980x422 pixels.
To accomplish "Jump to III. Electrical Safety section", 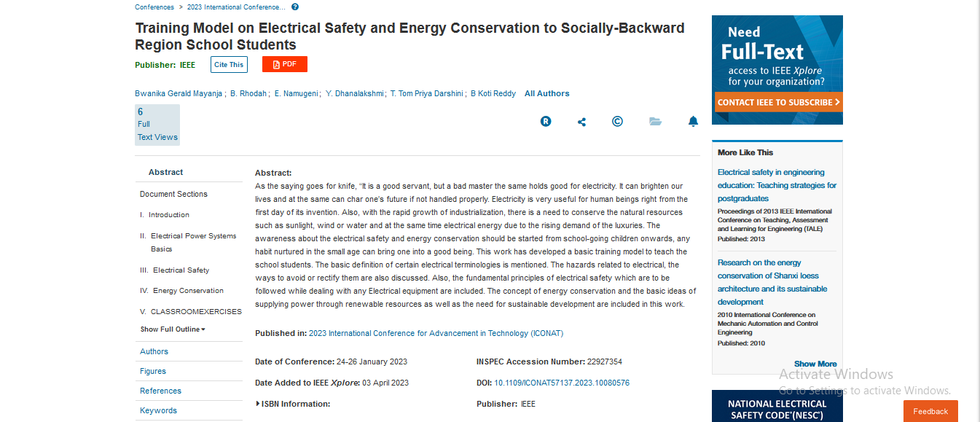I will coord(181,270).
